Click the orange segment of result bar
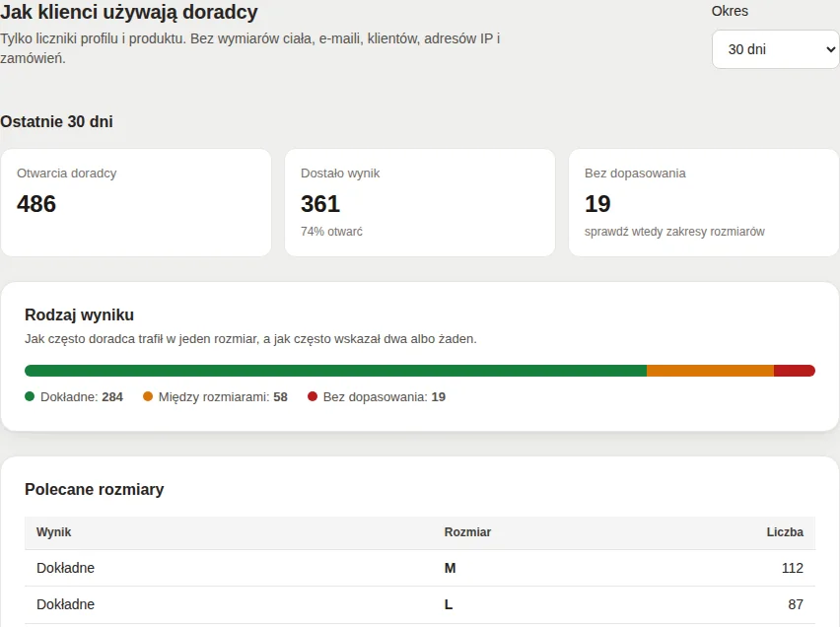The width and height of the screenshot is (840, 627). pos(711,371)
